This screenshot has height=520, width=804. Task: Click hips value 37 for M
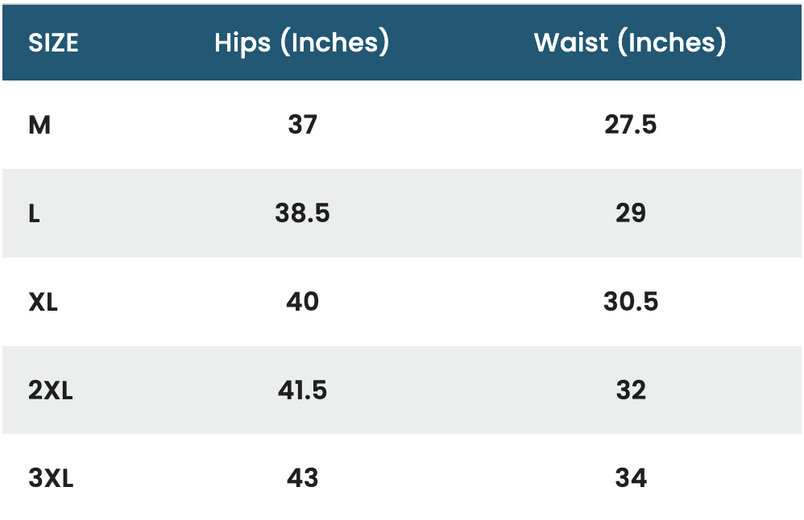(x=303, y=125)
